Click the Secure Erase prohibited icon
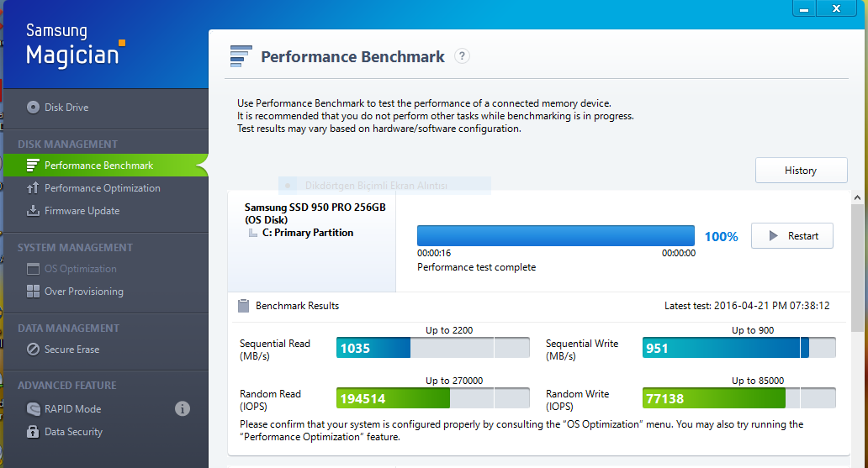Screen dimensions: 868x468 33,350
